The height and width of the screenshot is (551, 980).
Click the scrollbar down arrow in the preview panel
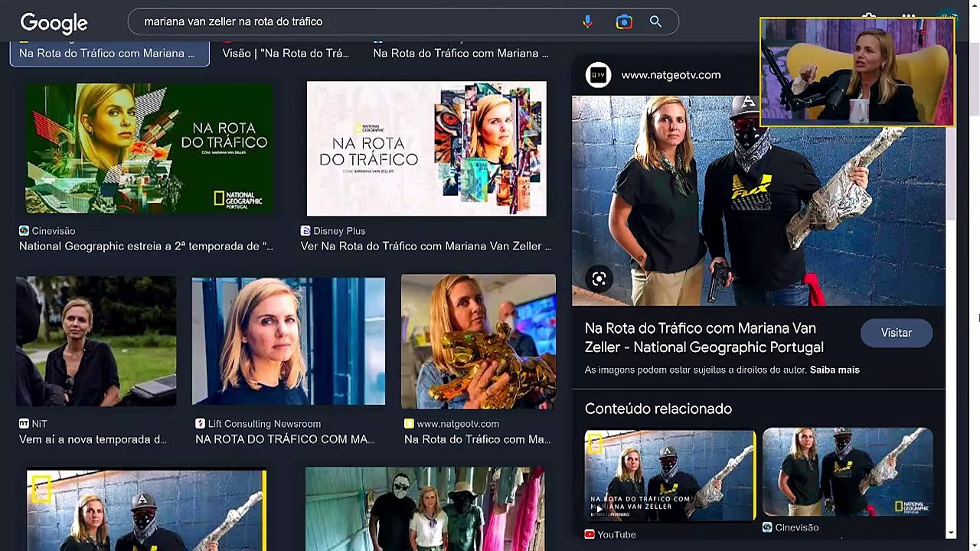click(951, 533)
